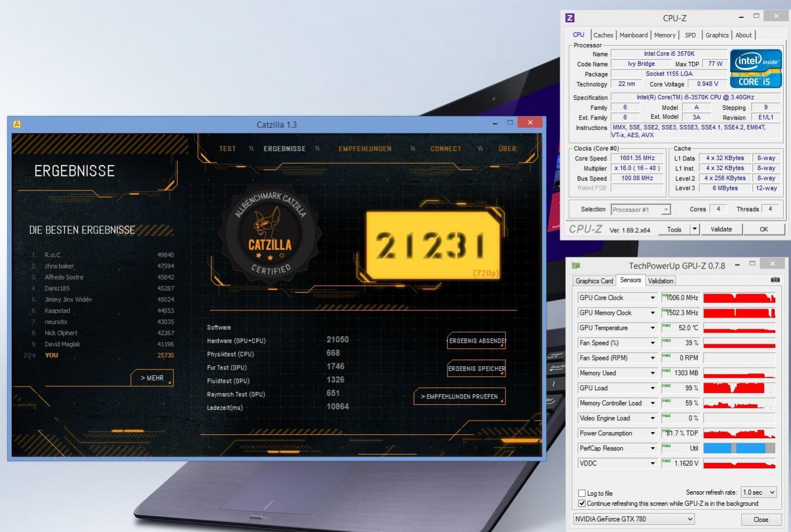
Task: Click the 21231 score display
Action: click(433, 246)
